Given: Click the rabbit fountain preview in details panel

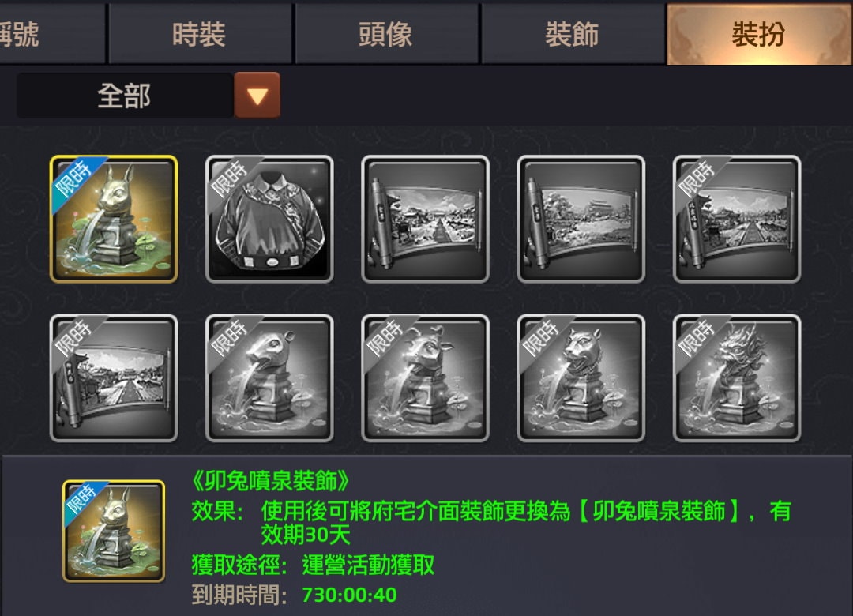Looking at the screenshot, I should (114, 531).
